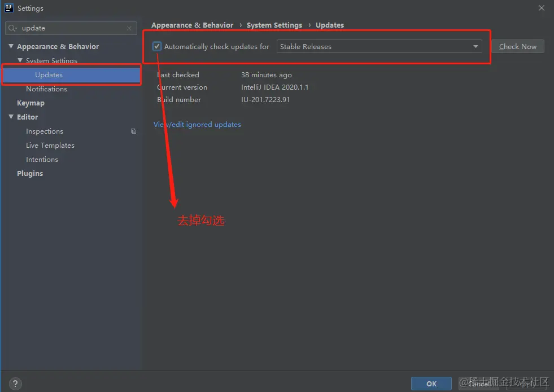The image size is (554, 392).
Task: Click the Updates breadcrumb heading
Action: pos(330,25)
